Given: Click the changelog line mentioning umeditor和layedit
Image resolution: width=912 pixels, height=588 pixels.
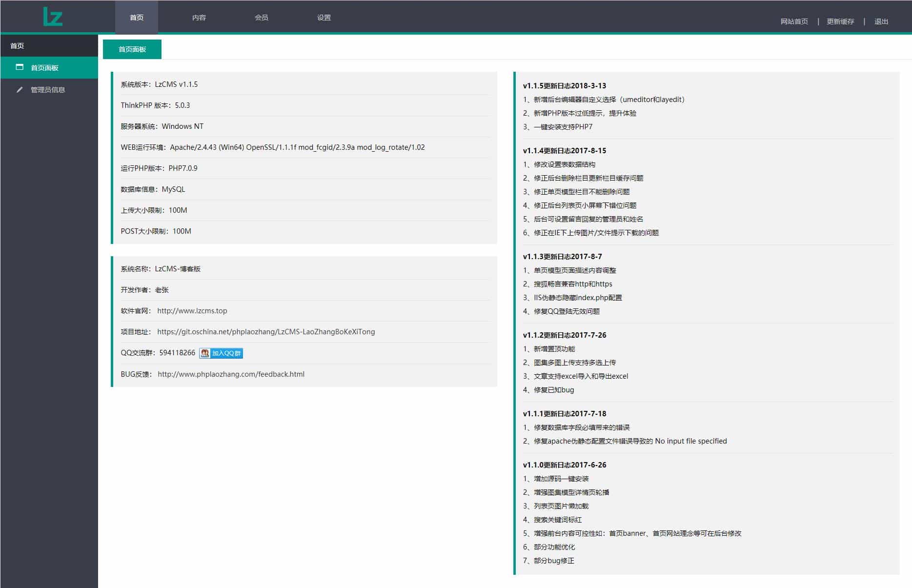Looking at the screenshot, I should click(604, 100).
